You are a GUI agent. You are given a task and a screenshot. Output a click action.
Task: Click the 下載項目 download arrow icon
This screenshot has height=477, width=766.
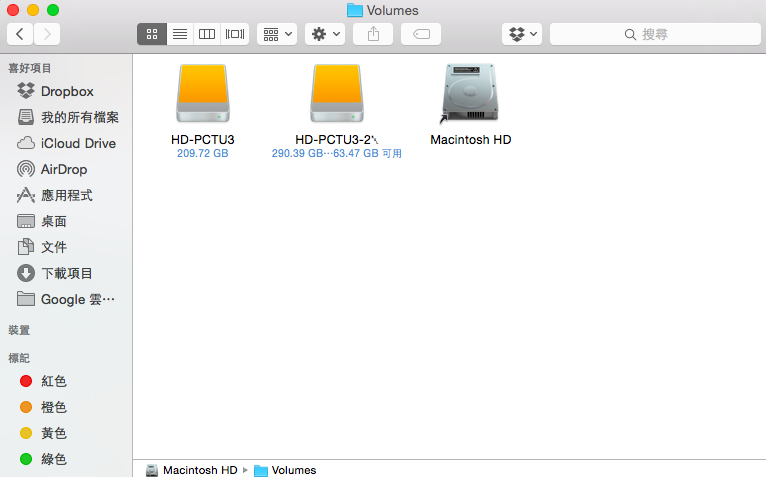pos(26,273)
